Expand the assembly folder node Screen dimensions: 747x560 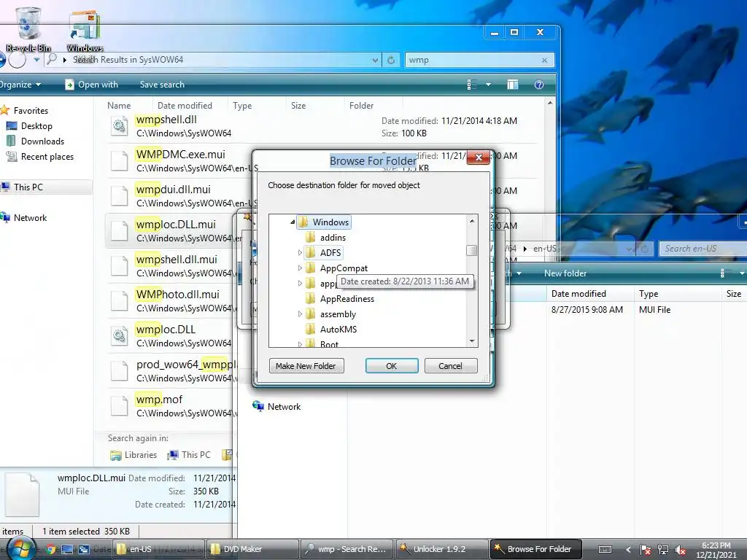[x=300, y=314]
